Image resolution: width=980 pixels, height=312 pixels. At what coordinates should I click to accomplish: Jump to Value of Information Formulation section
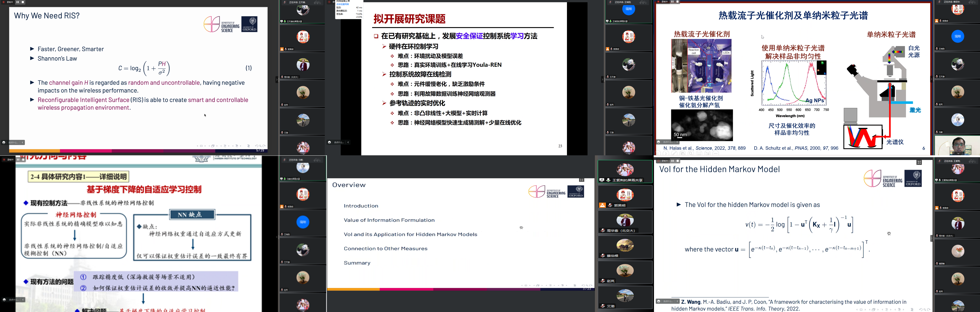(389, 220)
